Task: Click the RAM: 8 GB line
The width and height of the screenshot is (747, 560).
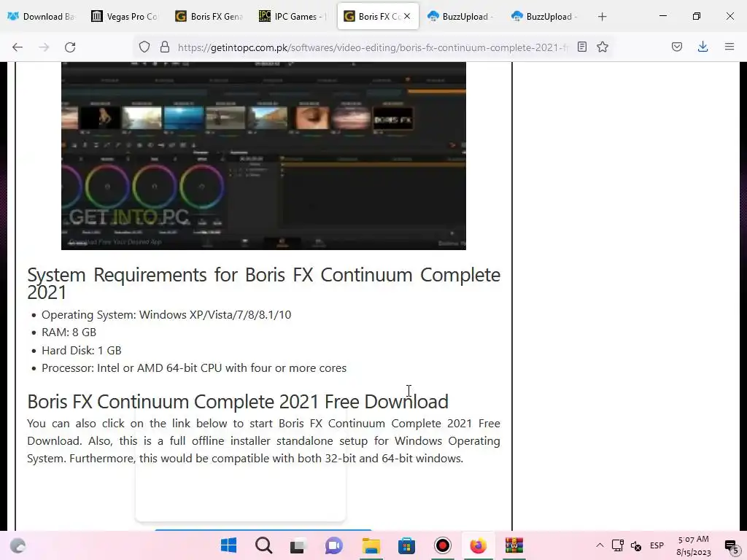Action: click(69, 332)
